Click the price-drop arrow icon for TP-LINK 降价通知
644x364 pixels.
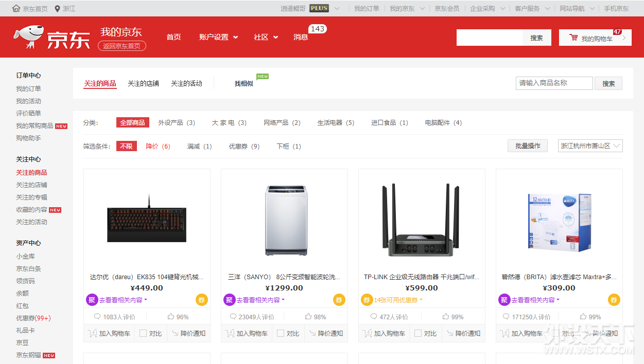point(449,333)
